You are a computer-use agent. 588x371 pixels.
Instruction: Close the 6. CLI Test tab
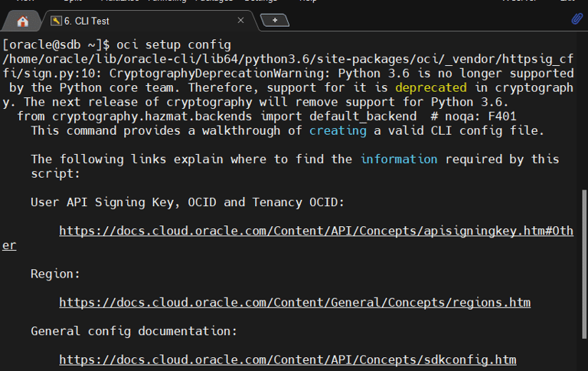(240, 20)
